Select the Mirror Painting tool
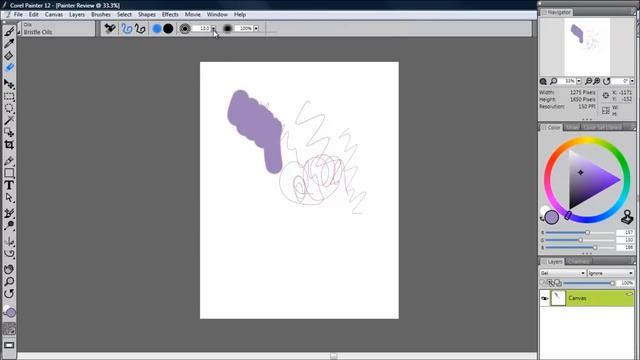Image resolution: width=640 pixels, height=360 pixels. (x=9, y=242)
